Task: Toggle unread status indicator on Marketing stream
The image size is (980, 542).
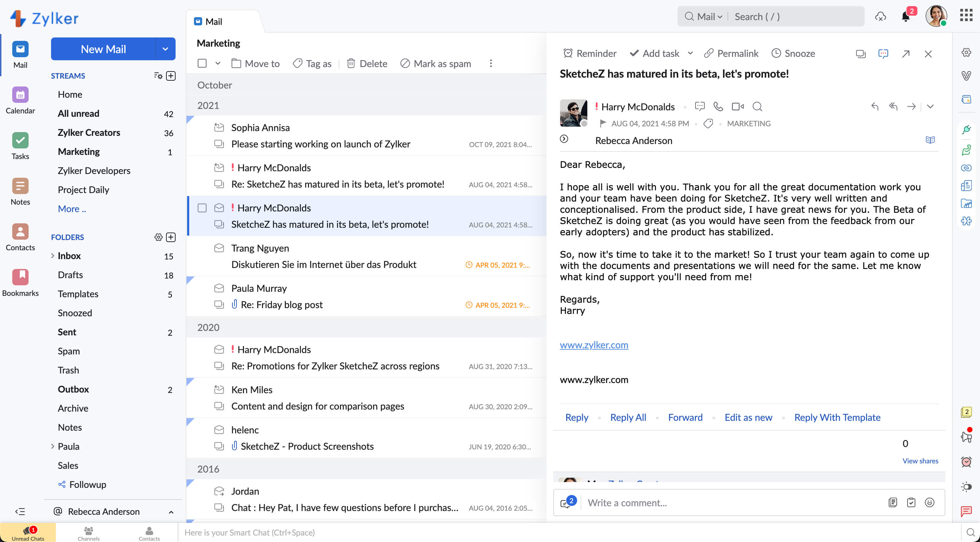Action: (x=169, y=152)
